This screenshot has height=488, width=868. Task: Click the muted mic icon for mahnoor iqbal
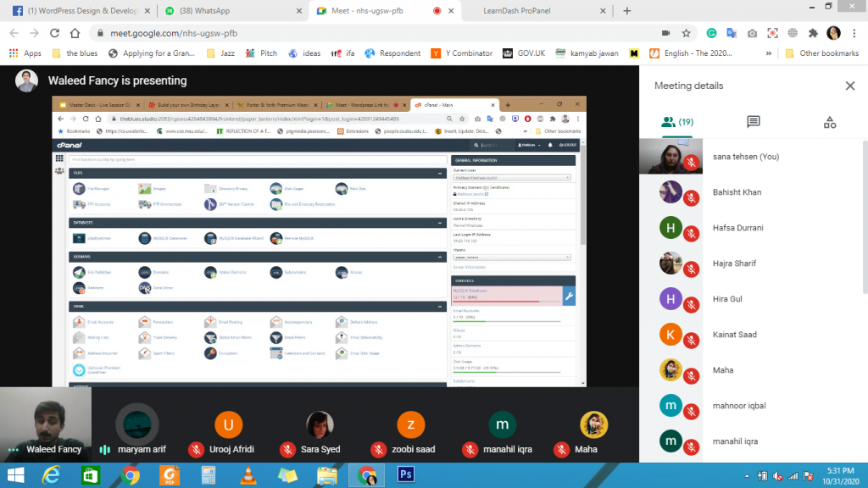(691, 412)
